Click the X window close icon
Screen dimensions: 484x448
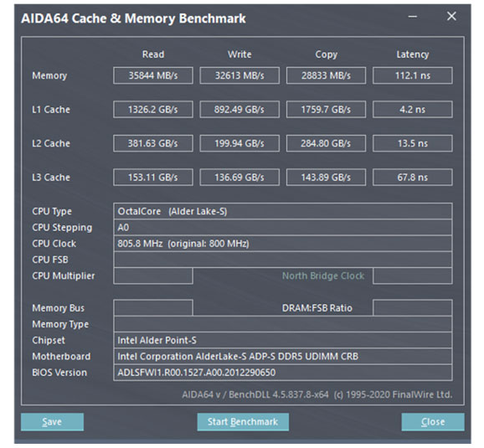tap(451, 17)
